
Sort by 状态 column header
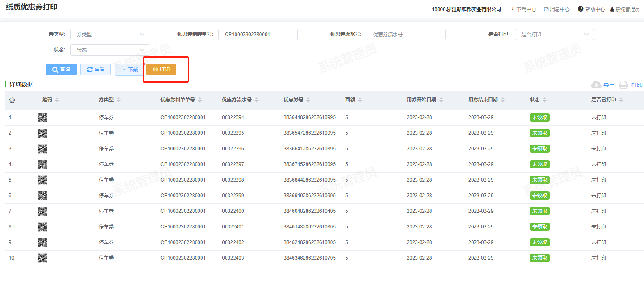(x=545, y=100)
